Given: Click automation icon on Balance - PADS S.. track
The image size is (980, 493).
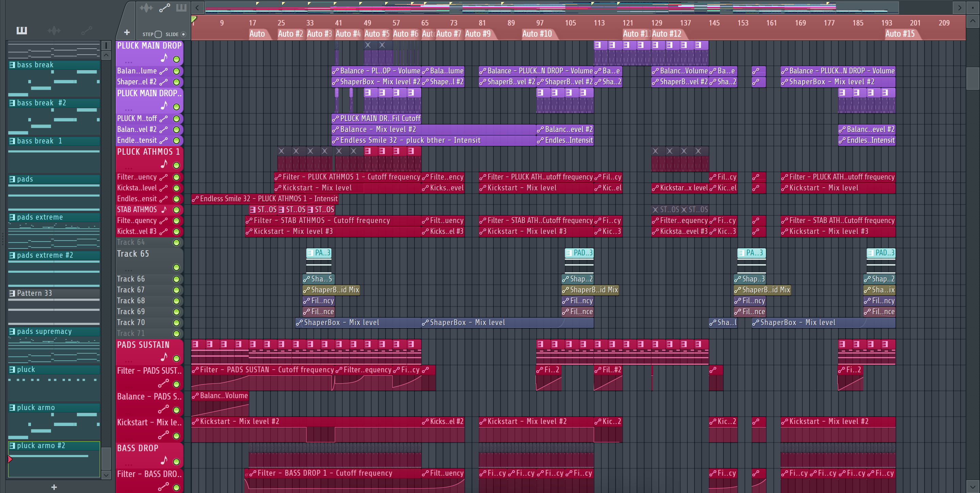Looking at the screenshot, I should (x=164, y=409).
